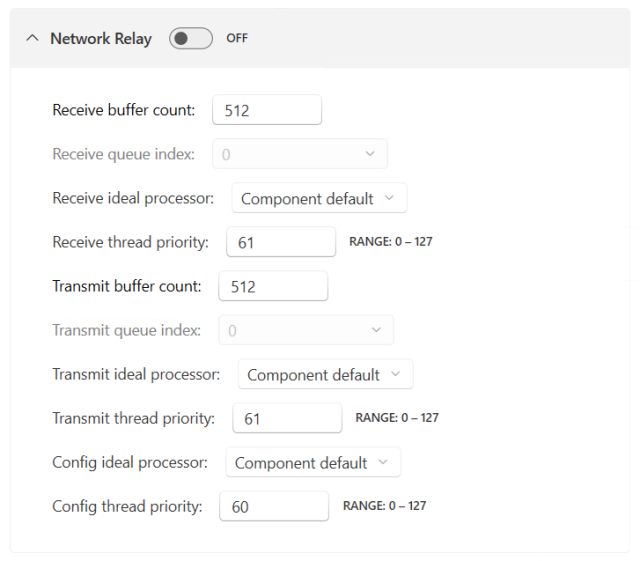Image resolution: width=640 pixels, height=561 pixels.
Task: Click the Receive ideal processor dropdown arrow
Action: coord(390,198)
